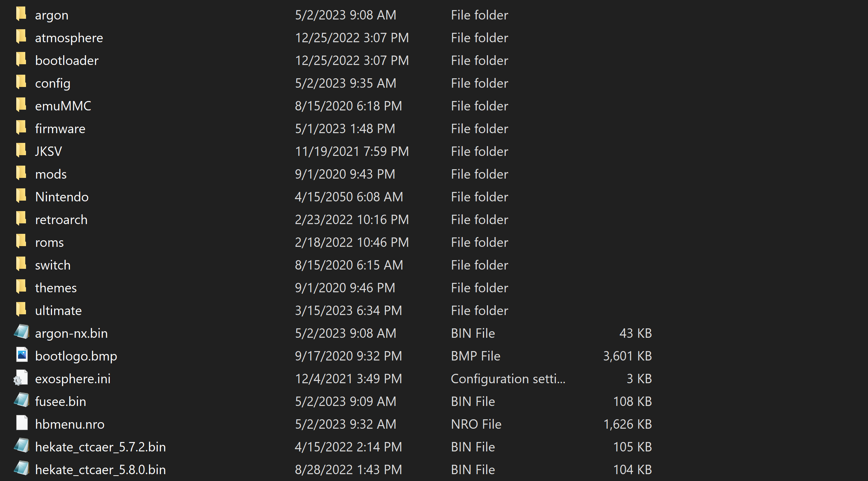Click the bootloader folder name
Image resolution: width=868 pixels, height=481 pixels.
(x=67, y=60)
